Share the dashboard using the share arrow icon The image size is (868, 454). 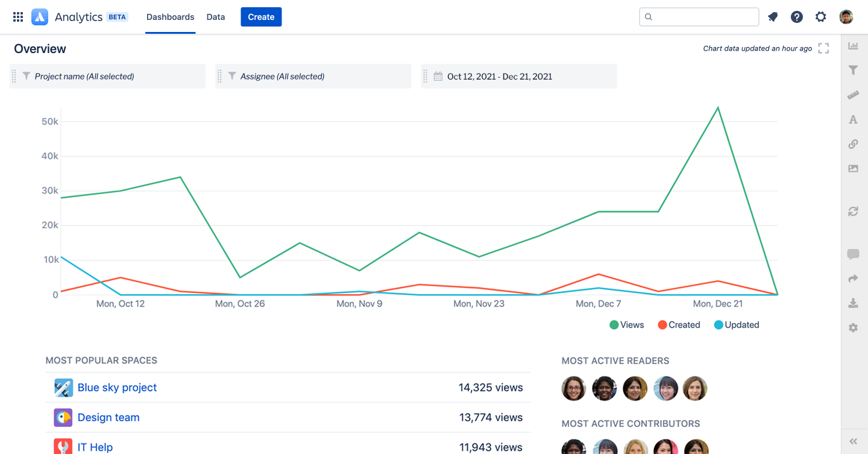coord(853,278)
